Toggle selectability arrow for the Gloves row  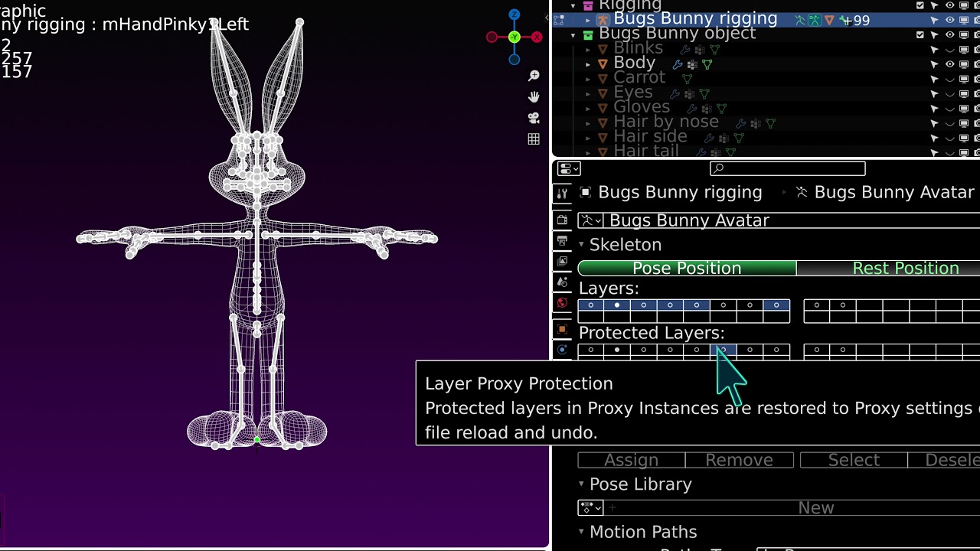(x=935, y=109)
